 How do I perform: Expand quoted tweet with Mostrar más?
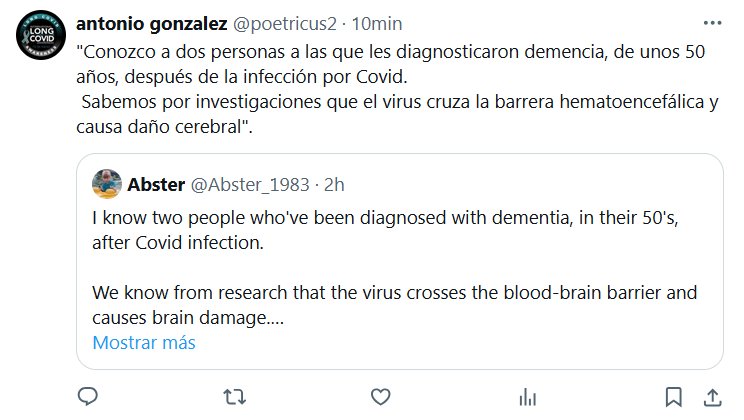click(x=144, y=343)
